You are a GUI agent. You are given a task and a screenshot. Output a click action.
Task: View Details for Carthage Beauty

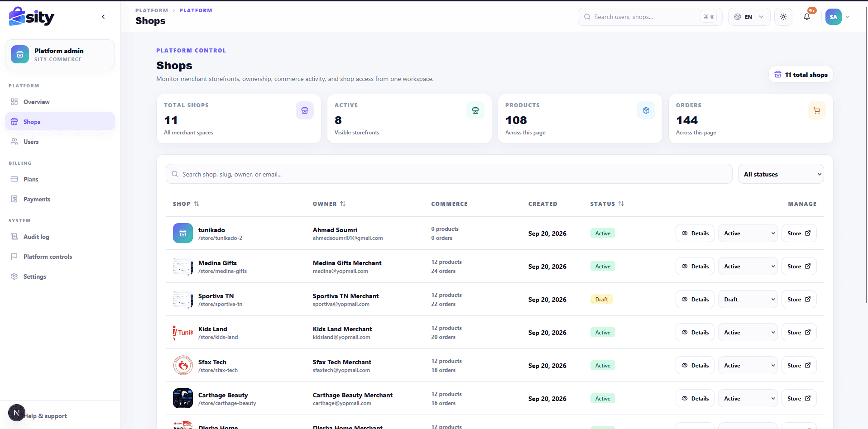(695, 398)
